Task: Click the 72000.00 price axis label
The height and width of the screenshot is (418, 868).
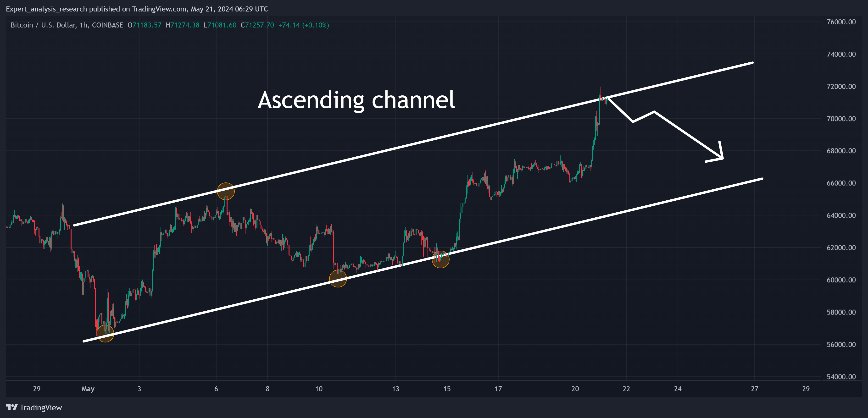Action: [841, 87]
